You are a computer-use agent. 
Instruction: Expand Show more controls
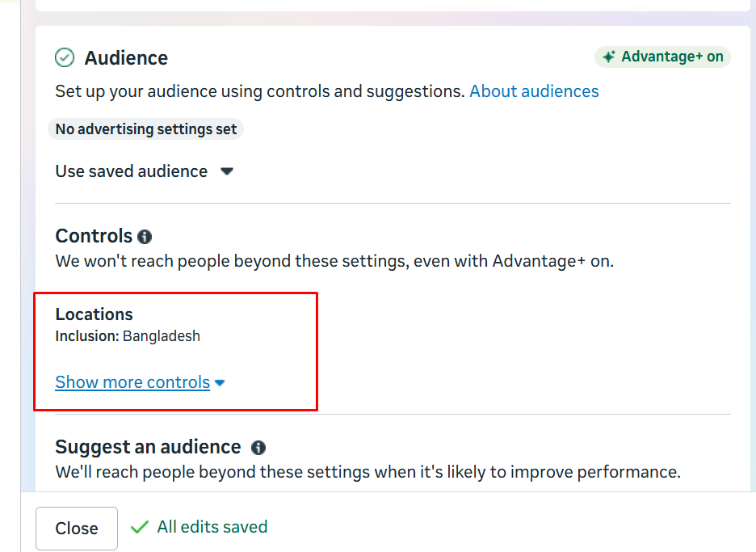(132, 382)
